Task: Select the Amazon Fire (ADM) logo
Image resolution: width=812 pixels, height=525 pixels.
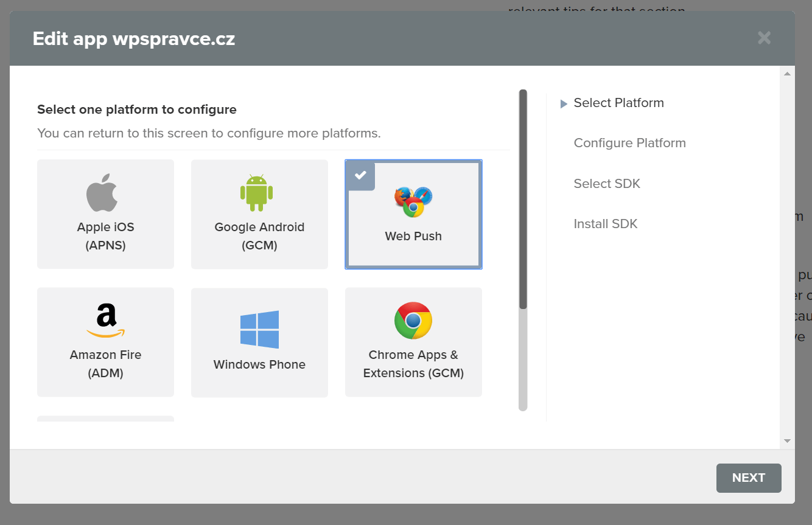Action: [106, 321]
